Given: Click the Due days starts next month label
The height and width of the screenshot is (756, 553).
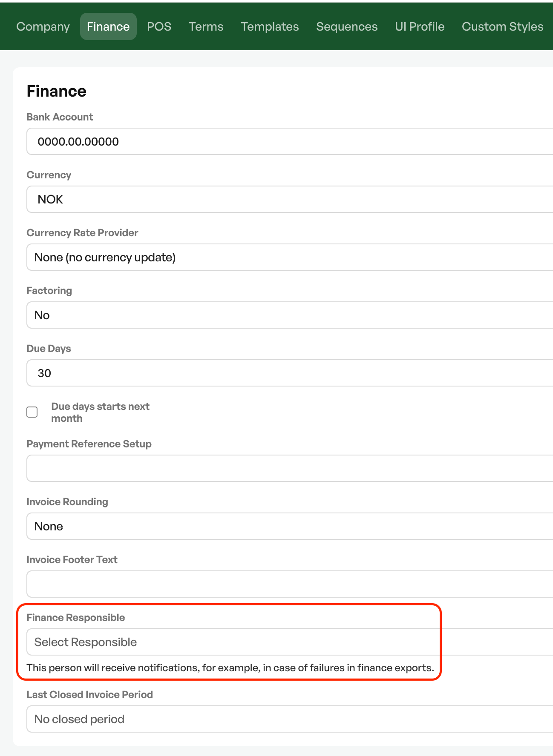Looking at the screenshot, I should coord(100,412).
